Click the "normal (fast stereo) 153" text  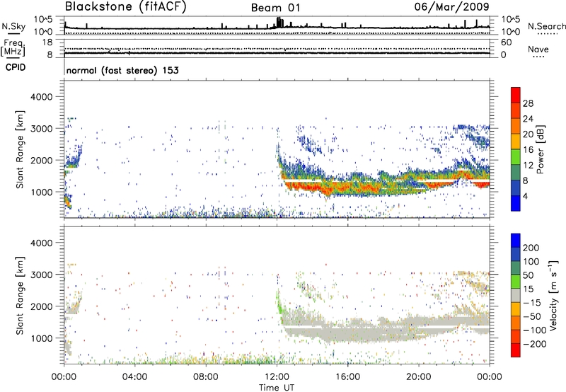click(x=122, y=71)
